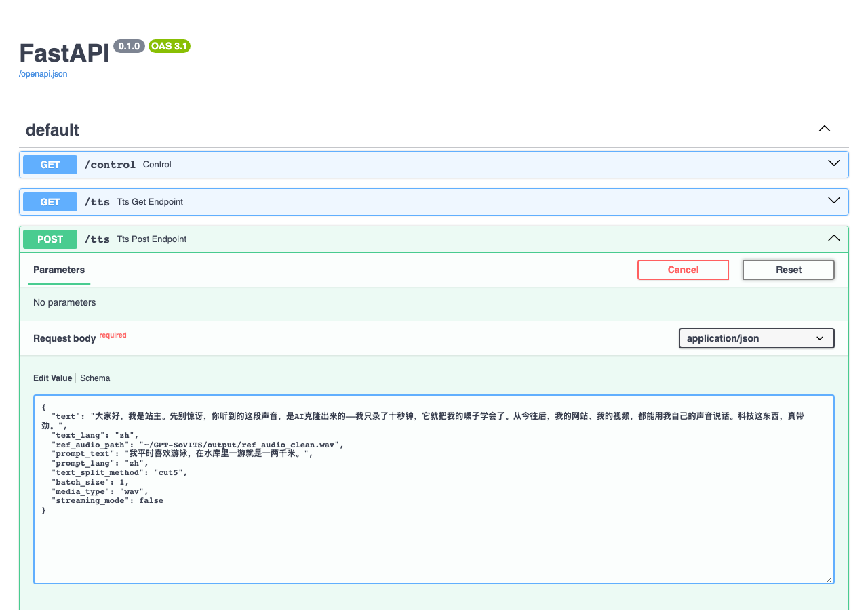This screenshot has width=868, height=610.
Task: Click the OAS 3.1 version badge
Action: (170, 46)
